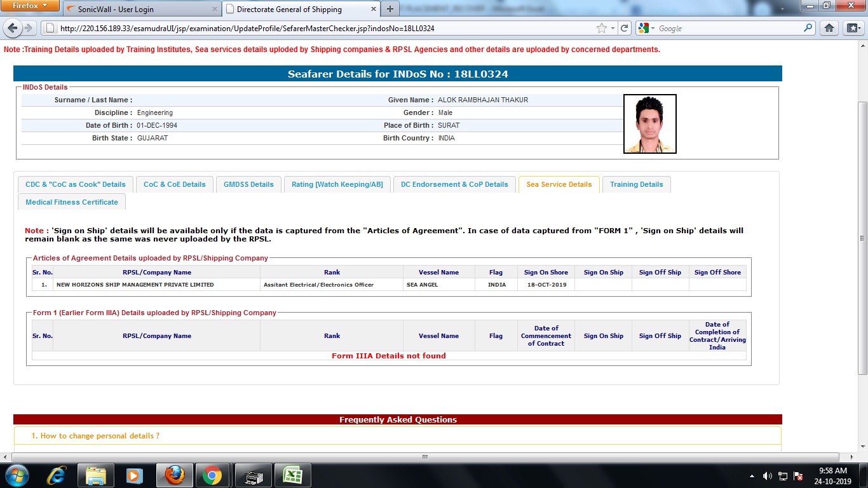The height and width of the screenshot is (488, 868).
Task: Click the taskbar clock showing 9:58 AM
Action: (x=832, y=476)
